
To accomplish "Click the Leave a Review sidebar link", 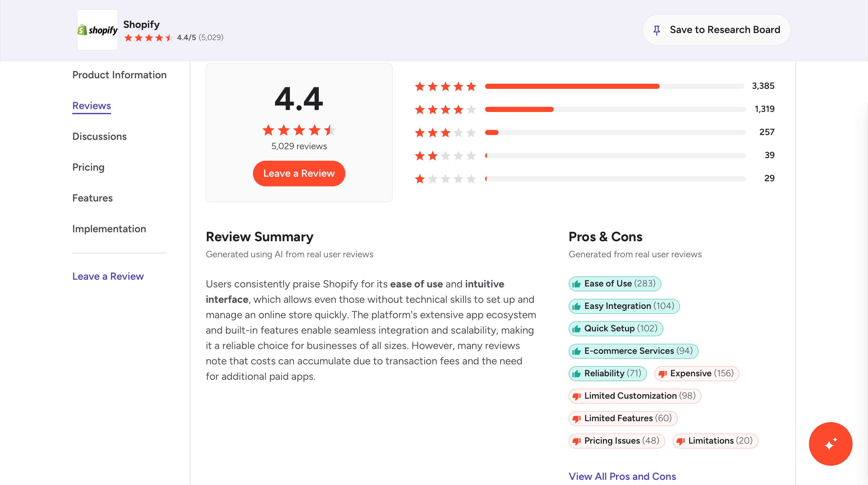I will click(108, 276).
